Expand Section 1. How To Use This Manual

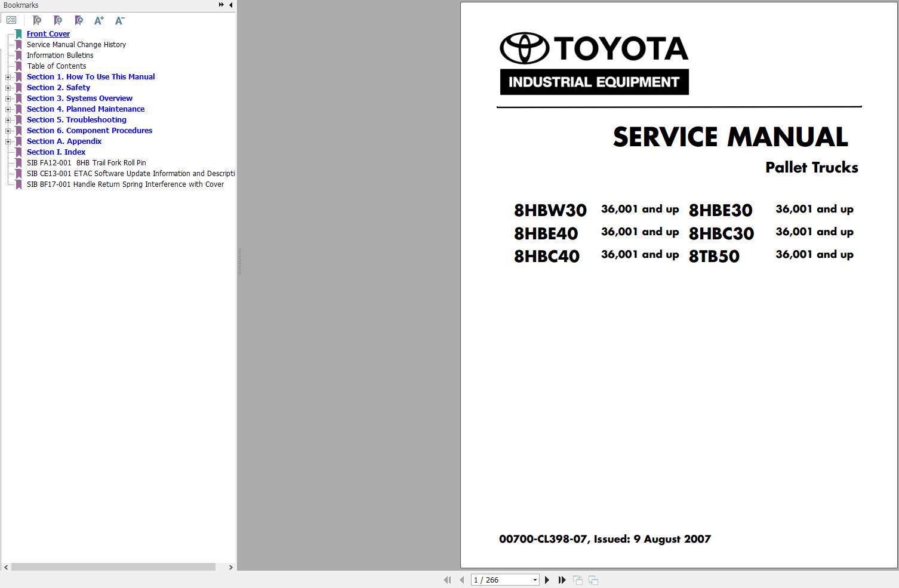tap(8, 77)
